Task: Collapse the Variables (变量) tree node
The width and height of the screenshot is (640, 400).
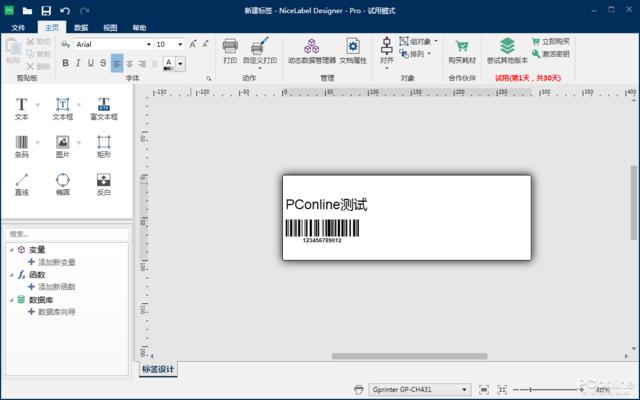Action: click(x=11, y=250)
